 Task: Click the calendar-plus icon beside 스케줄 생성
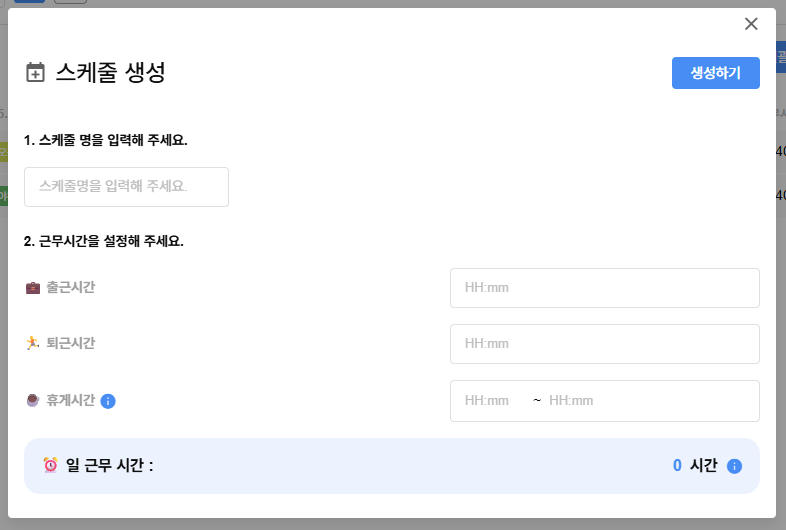tap(35, 72)
